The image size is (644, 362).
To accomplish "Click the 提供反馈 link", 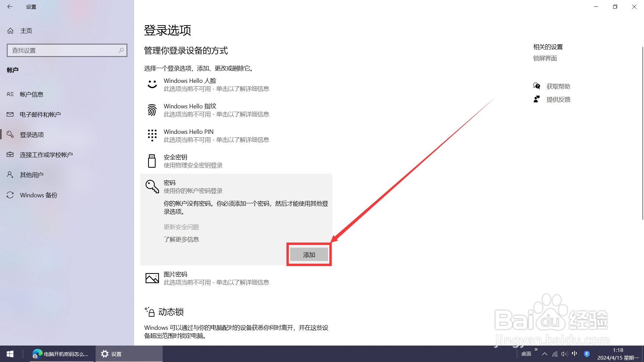I will [558, 99].
